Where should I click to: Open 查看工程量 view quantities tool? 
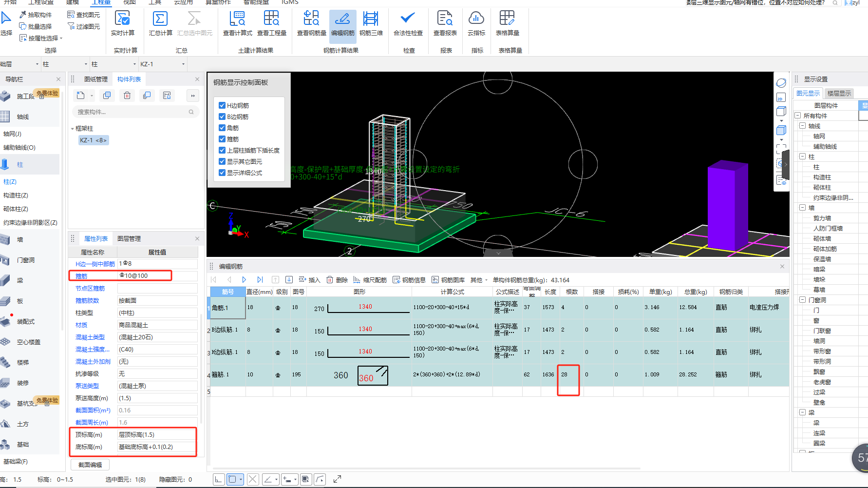[x=272, y=23]
